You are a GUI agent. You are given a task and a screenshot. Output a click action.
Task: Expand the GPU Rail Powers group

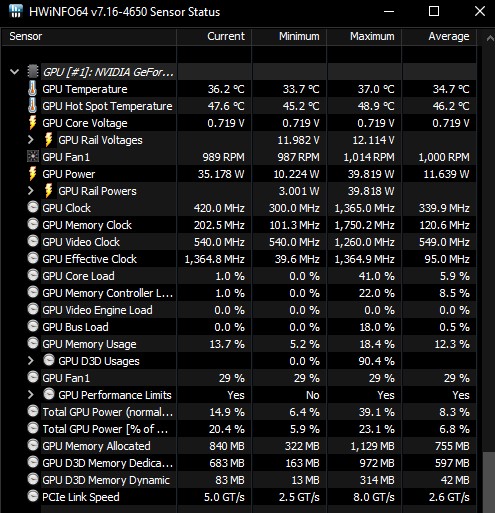pos(31,191)
